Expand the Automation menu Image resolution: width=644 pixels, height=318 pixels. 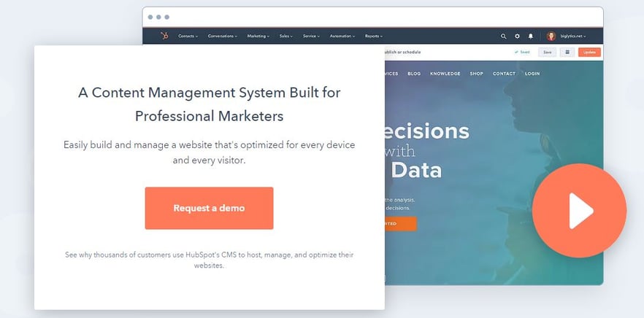[x=342, y=36]
